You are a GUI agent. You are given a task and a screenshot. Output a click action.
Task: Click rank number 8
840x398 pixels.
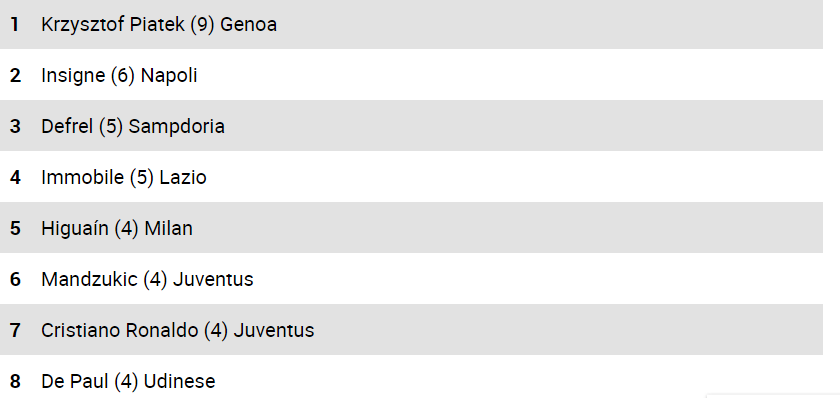pyautogui.click(x=15, y=381)
